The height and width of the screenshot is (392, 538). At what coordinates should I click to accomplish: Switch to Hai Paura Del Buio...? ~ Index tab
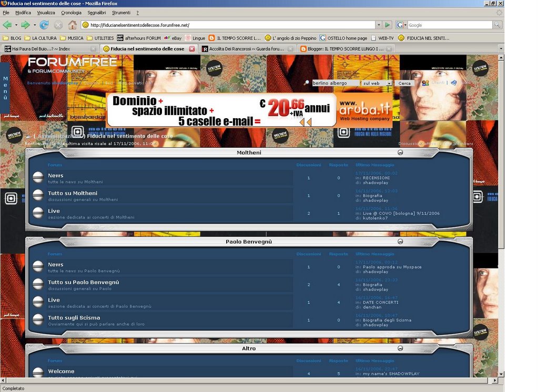50,49
